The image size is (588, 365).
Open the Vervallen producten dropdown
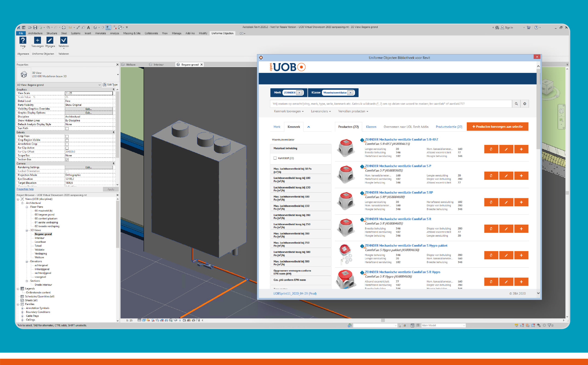click(x=353, y=111)
